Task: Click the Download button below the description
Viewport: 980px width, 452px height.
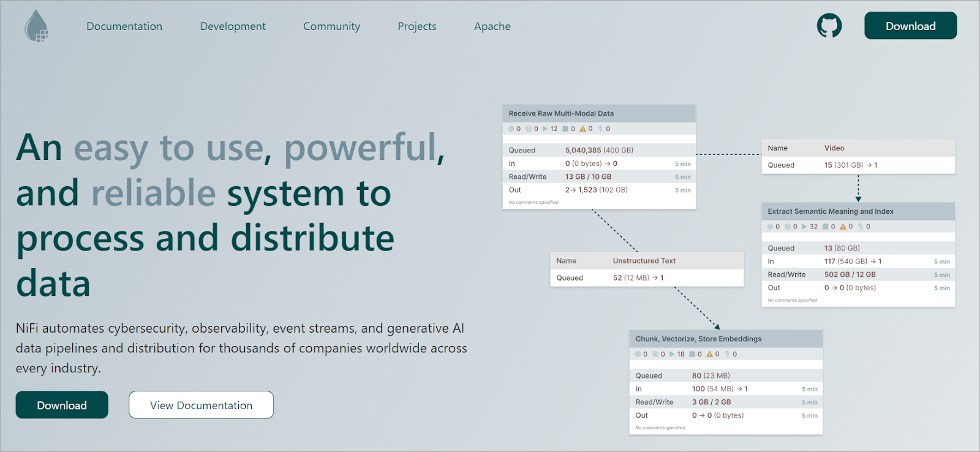Action: 62,405
